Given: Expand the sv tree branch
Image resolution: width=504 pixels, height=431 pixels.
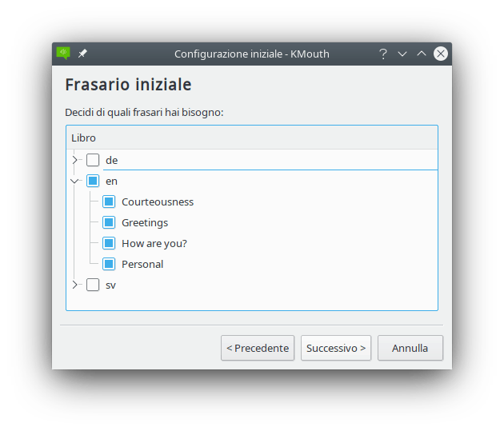Looking at the screenshot, I should click(75, 285).
